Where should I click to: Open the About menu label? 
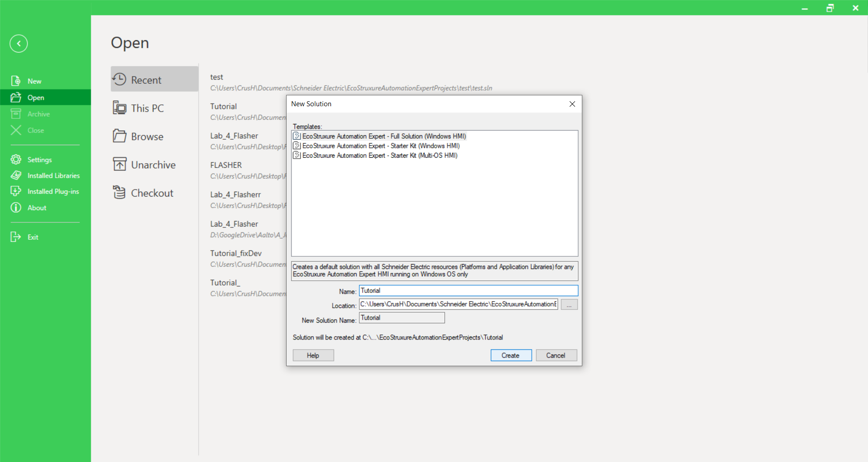[37, 208]
